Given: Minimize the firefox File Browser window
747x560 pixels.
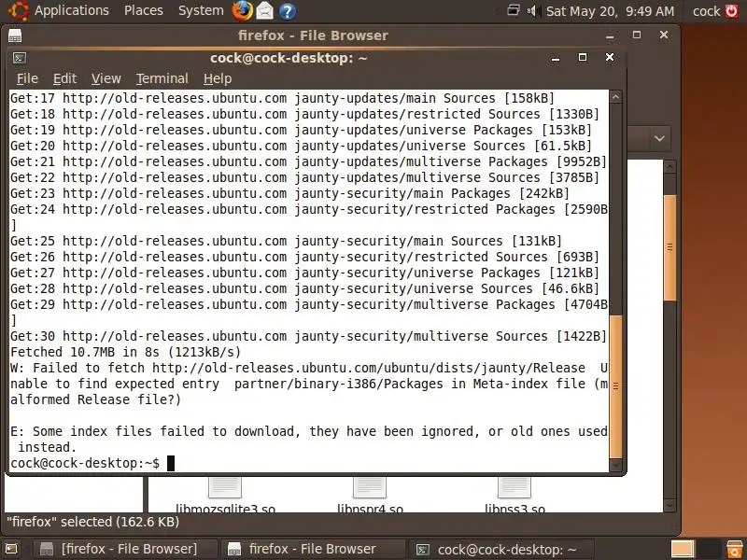Looking at the screenshot, I should tap(610, 35).
